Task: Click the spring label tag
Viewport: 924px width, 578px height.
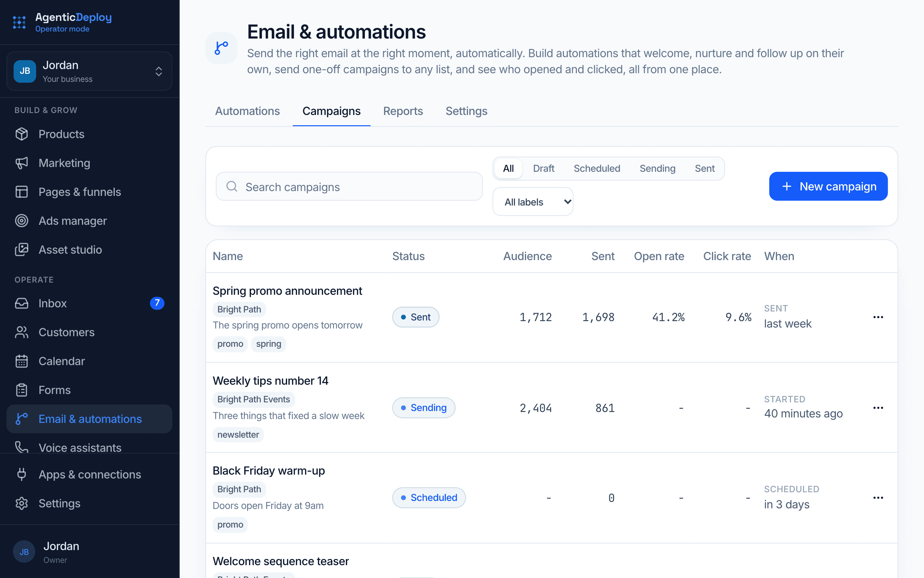Action: pyautogui.click(x=269, y=344)
